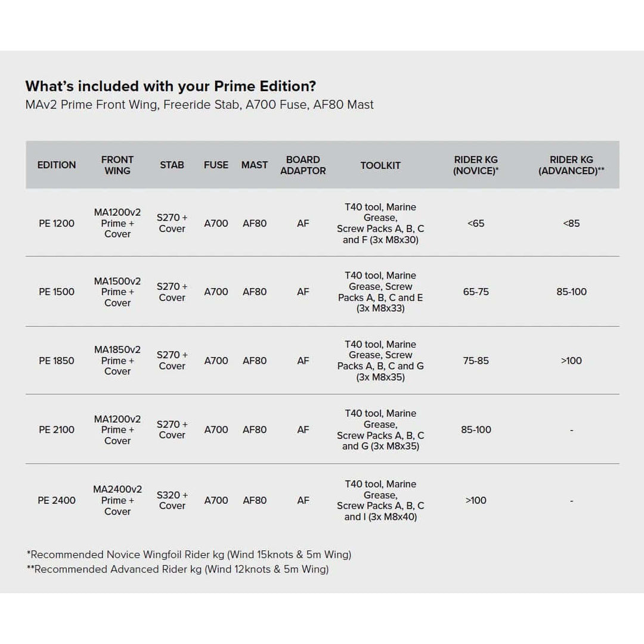Select the PE 1200 edition cell

tap(57, 224)
